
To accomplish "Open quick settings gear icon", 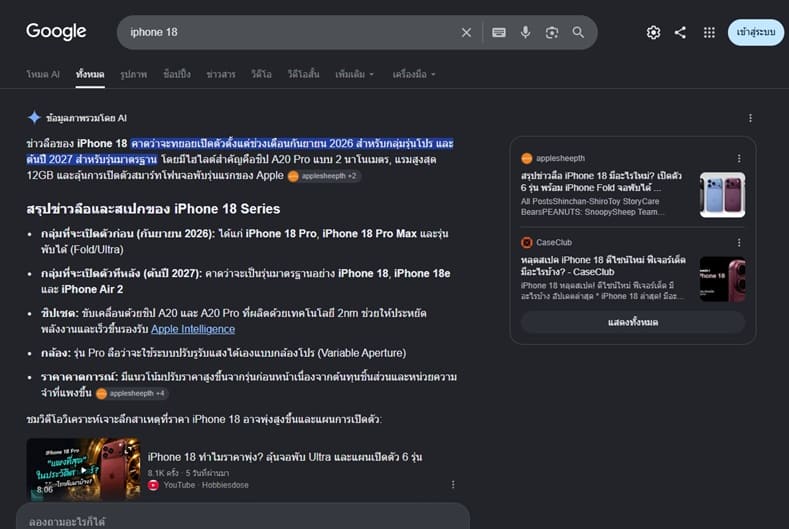I will tap(653, 33).
